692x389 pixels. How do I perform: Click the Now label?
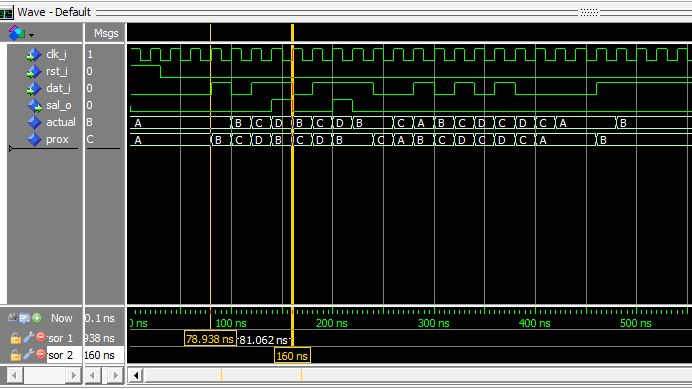(61, 318)
